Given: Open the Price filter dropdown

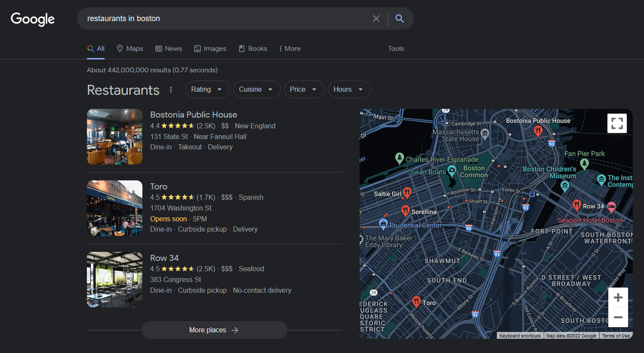Looking at the screenshot, I should pos(304,89).
